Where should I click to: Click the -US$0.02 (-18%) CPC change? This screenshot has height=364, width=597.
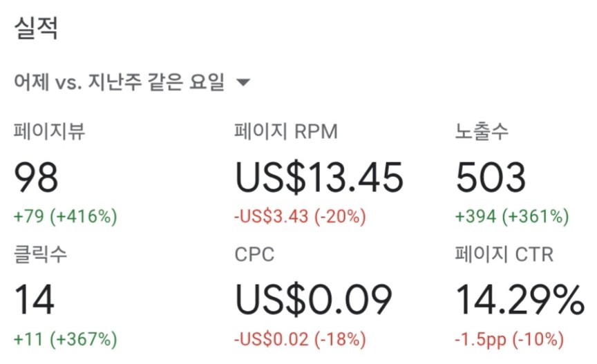click(300, 339)
